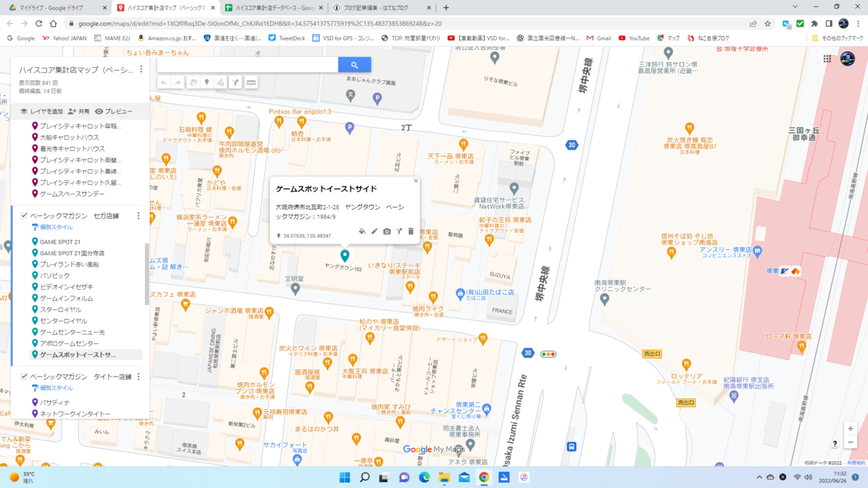
Task: Click the teal marker at ヤングタウン103
Action: point(345,255)
